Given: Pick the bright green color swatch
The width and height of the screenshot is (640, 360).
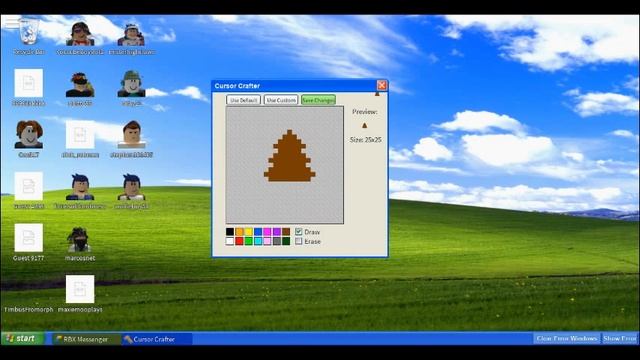Looking at the screenshot, I should (249, 241).
